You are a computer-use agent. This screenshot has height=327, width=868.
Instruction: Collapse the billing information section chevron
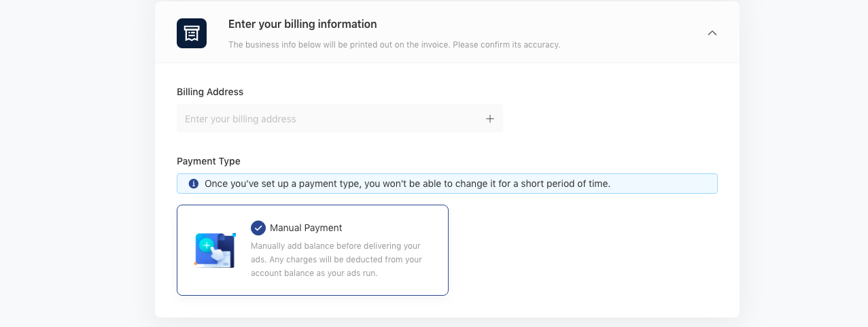point(712,33)
